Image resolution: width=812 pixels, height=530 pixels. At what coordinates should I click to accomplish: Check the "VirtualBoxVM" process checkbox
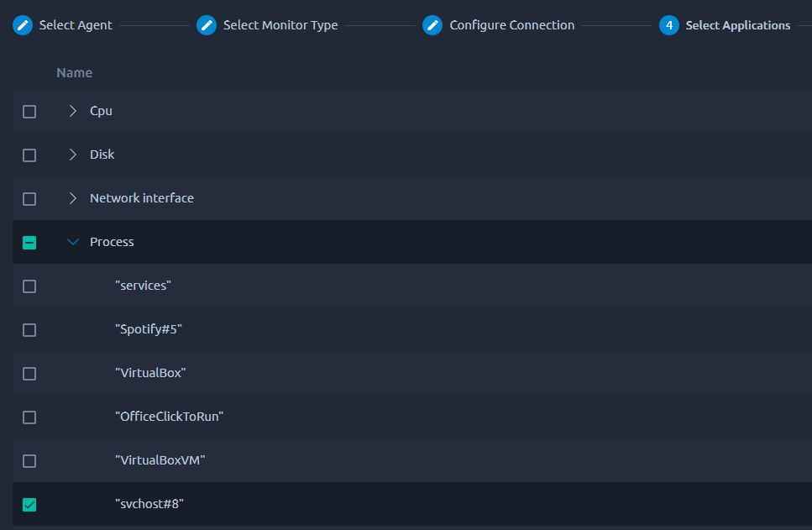pos(29,460)
